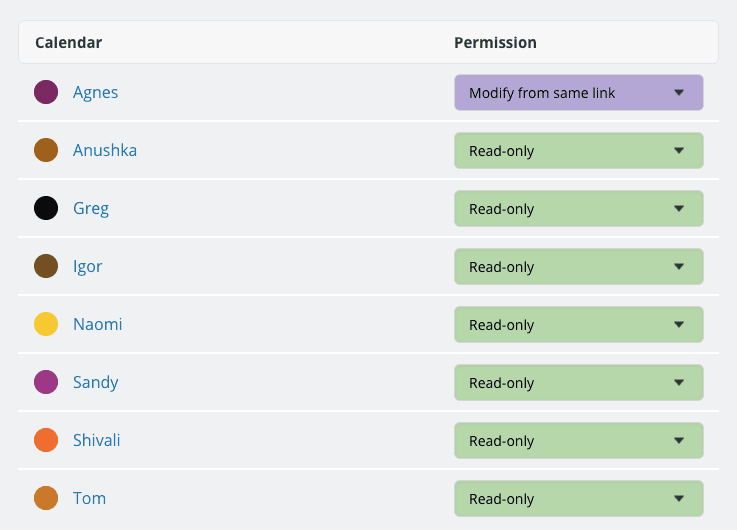This screenshot has height=530, width=737.
Task: Open the Igor calendar link
Action: (x=87, y=267)
